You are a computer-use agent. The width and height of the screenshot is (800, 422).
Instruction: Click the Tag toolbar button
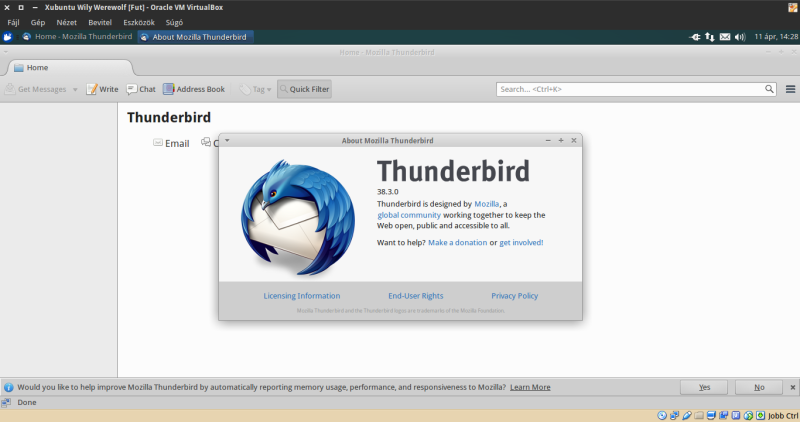[255, 89]
